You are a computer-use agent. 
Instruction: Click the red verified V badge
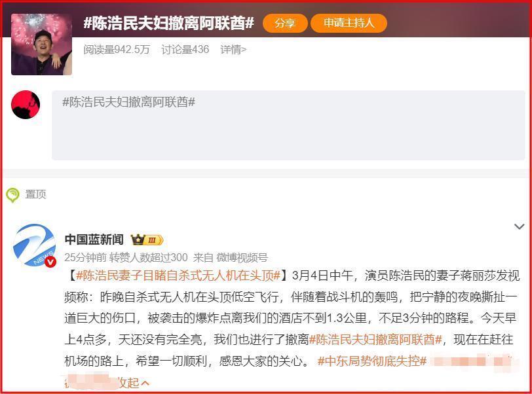tap(50, 261)
